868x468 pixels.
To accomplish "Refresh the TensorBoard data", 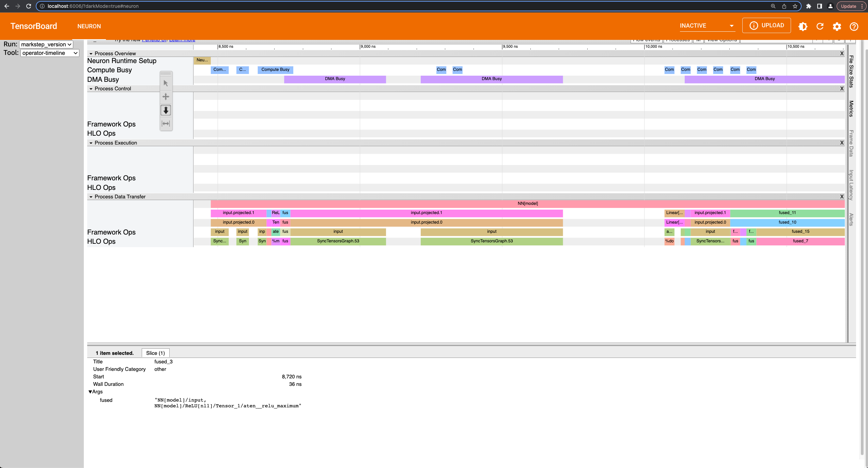I will pyautogui.click(x=820, y=26).
